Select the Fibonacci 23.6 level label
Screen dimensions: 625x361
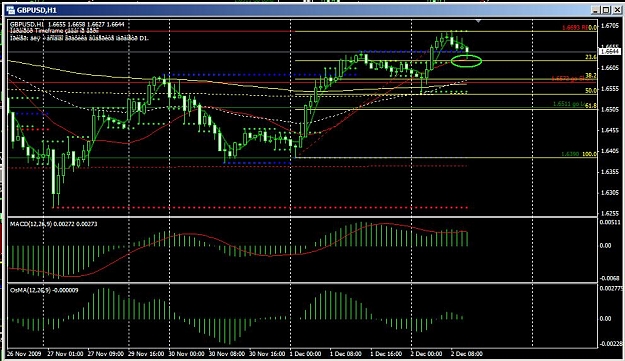point(591,57)
